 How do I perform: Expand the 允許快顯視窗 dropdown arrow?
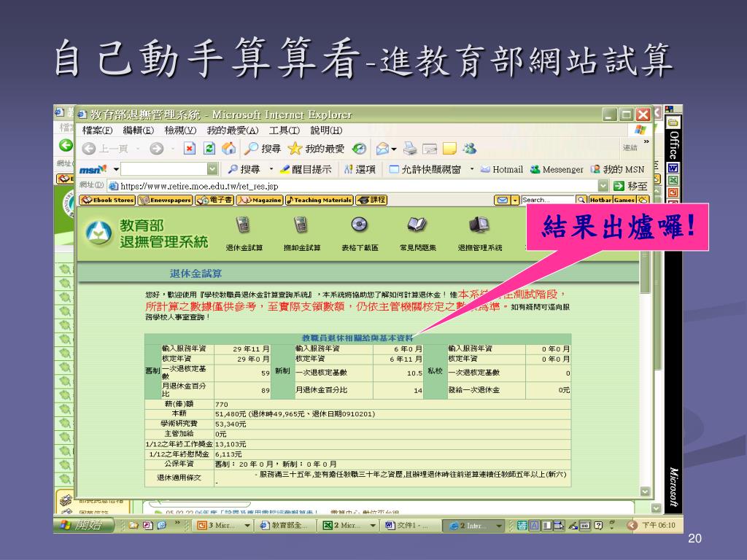[472, 169]
